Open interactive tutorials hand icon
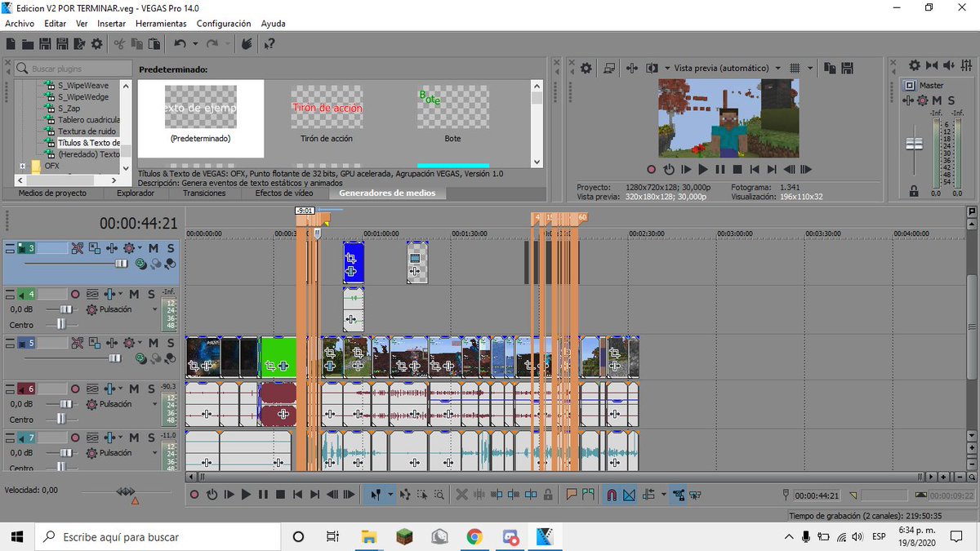Image resolution: width=980 pixels, height=551 pixels. pyautogui.click(x=247, y=44)
